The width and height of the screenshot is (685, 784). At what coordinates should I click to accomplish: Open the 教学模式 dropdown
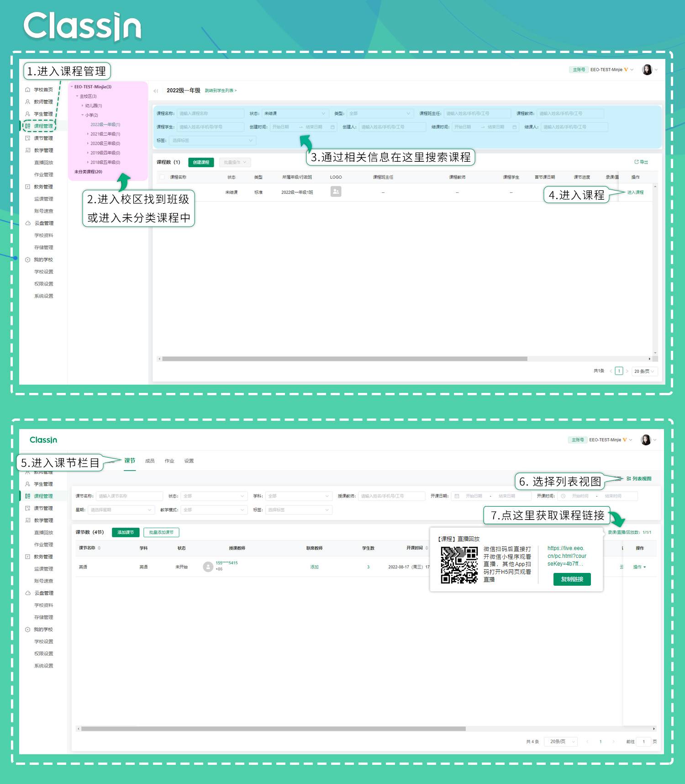[x=214, y=509]
